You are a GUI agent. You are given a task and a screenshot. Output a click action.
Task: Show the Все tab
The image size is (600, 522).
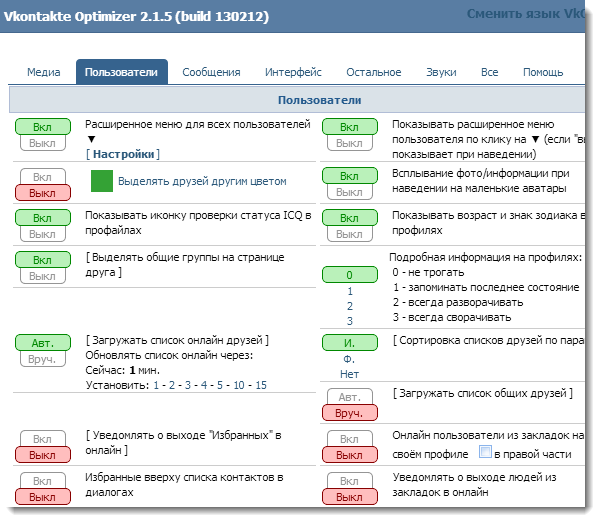coord(489,72)
